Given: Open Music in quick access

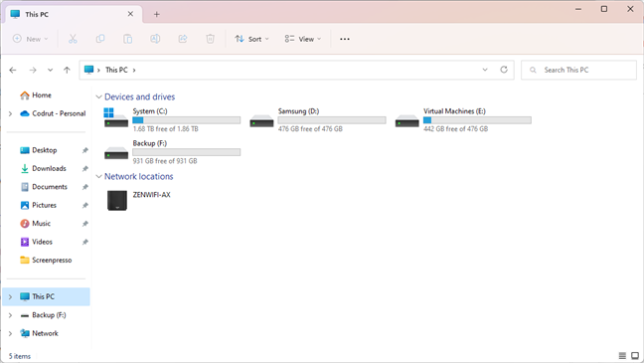Looking at the screenshot, I should [41, 224].
